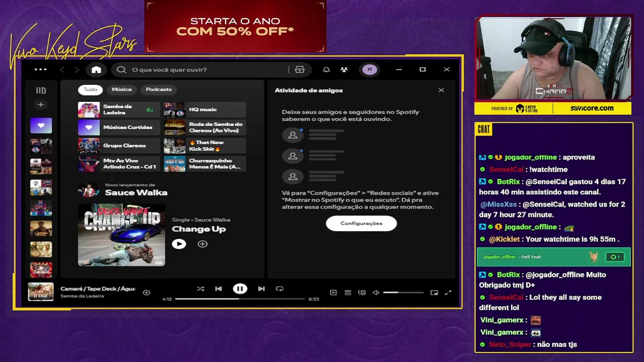Click the Hell Yeah chat reaction count

616,257
